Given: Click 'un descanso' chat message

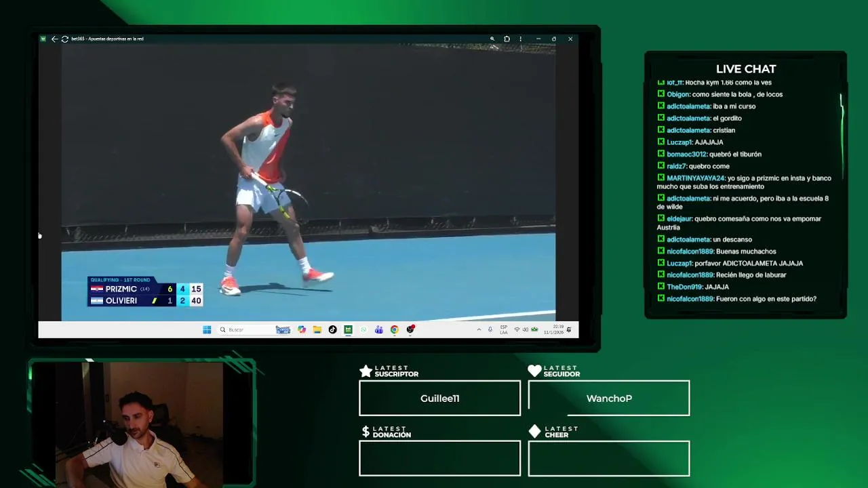Looking at the screenshot, I should pos(732,239).
